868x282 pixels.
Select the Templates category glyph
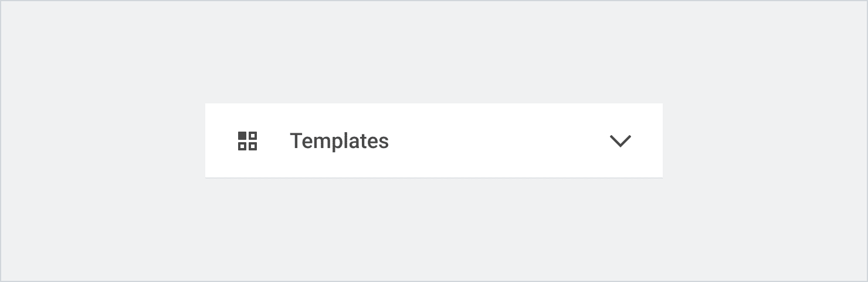click(x=247, y=141)
